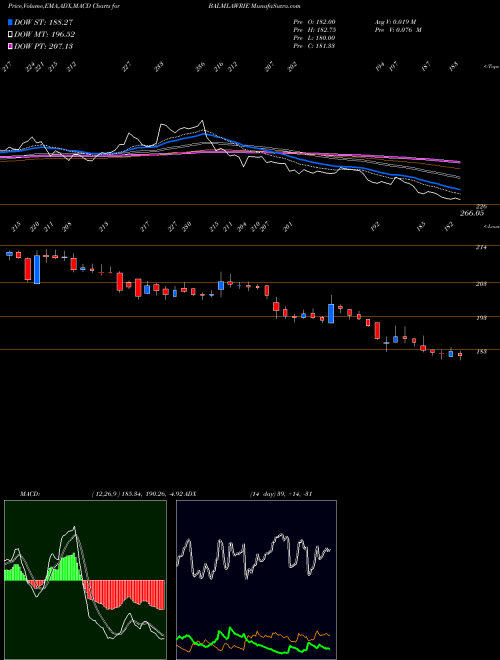Click the thick blue EMA line at its peak
The image size is (500, 660).
(205, 134)
